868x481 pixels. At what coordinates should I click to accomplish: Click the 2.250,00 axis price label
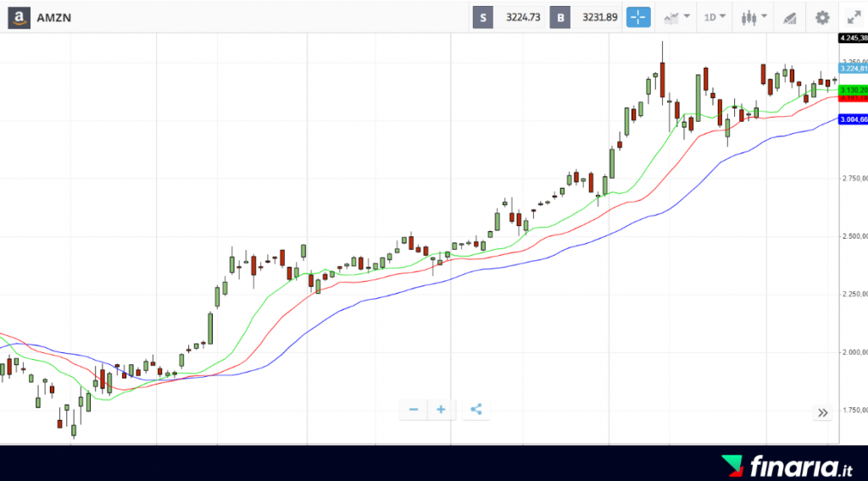coord(854,294)
